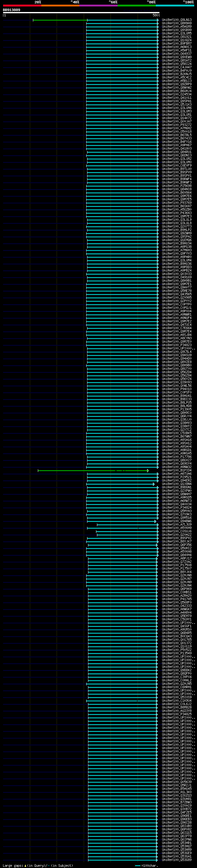
Task: Select the label UniRef100_A5AFS1
Action: tap(176, 50)
